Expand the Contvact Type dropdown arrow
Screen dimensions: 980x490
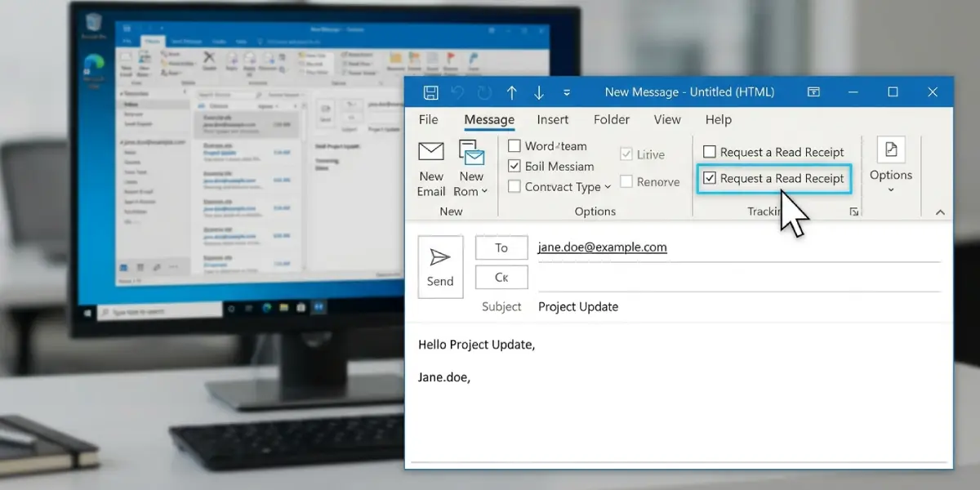tap(608, 187)
